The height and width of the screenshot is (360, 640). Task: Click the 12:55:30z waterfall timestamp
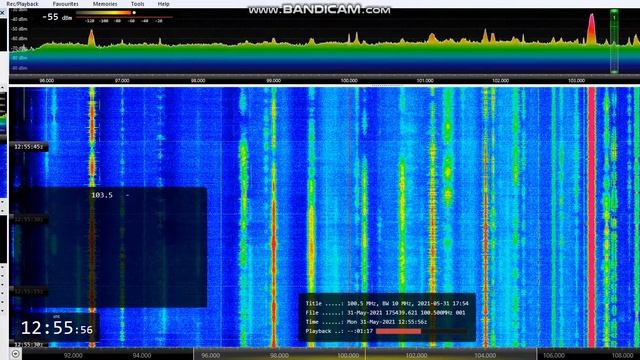[29, 344]
